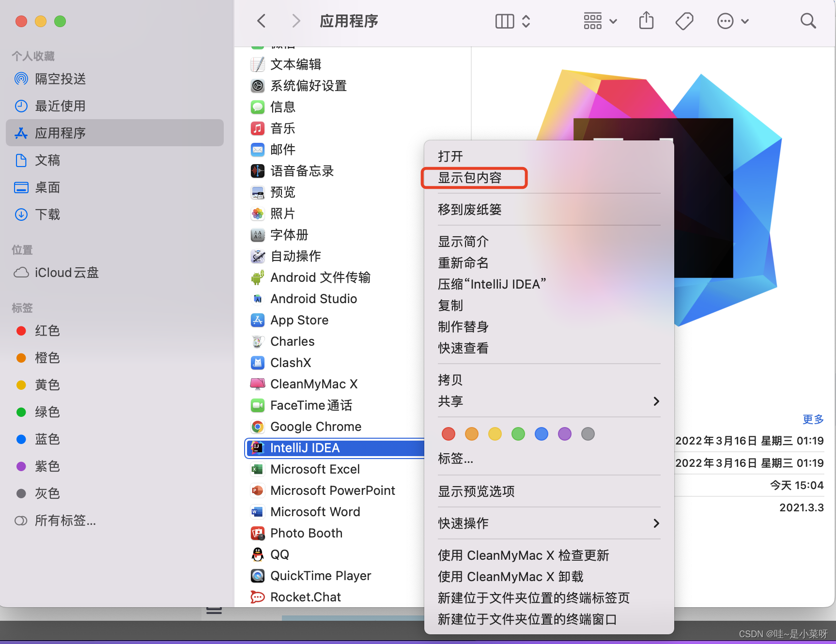Click the Share toolbar icon
This screenshot has height=644, width=836.
(646, 21)
